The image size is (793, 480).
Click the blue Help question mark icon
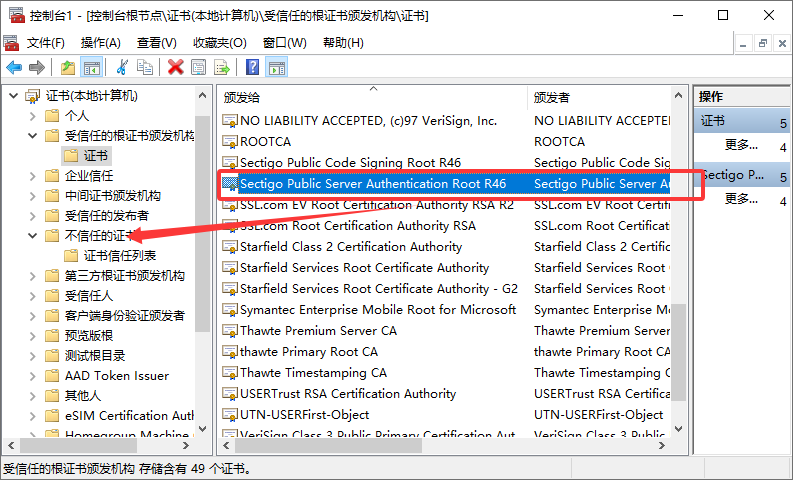pos(252,67)
